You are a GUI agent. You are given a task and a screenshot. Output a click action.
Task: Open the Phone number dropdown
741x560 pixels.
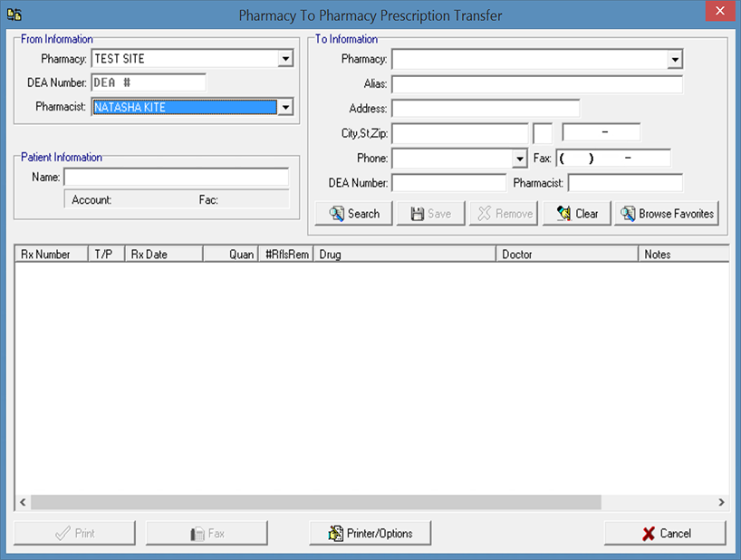pyautogui.click(x=519, y=159)
